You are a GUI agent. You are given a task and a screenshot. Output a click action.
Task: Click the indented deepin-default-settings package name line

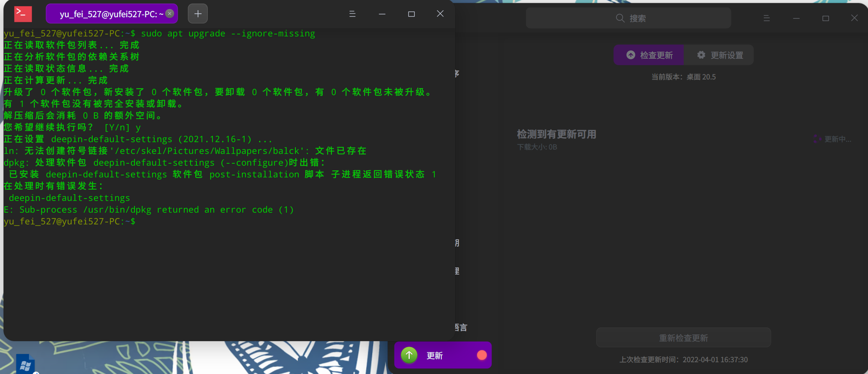pos(69,198)
